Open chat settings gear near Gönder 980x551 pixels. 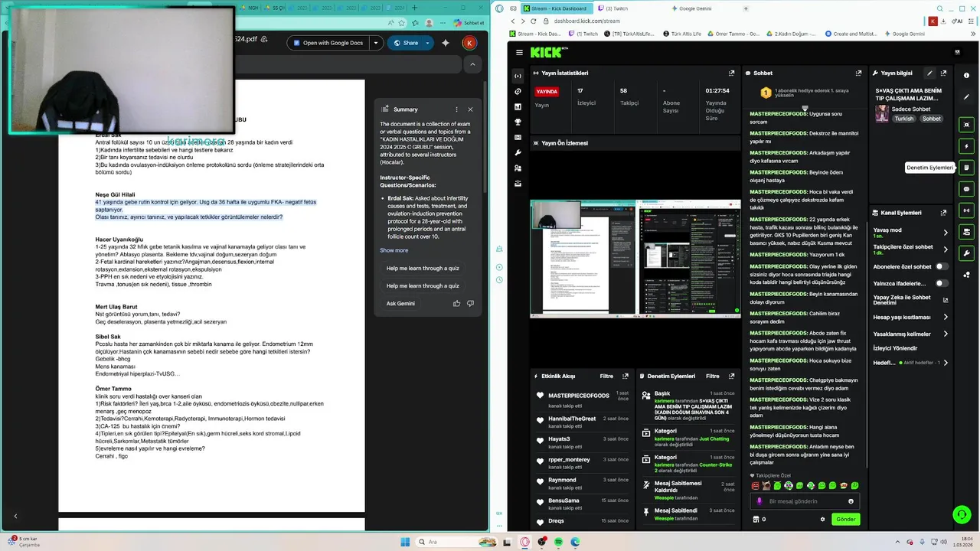(x=823, y=519)
